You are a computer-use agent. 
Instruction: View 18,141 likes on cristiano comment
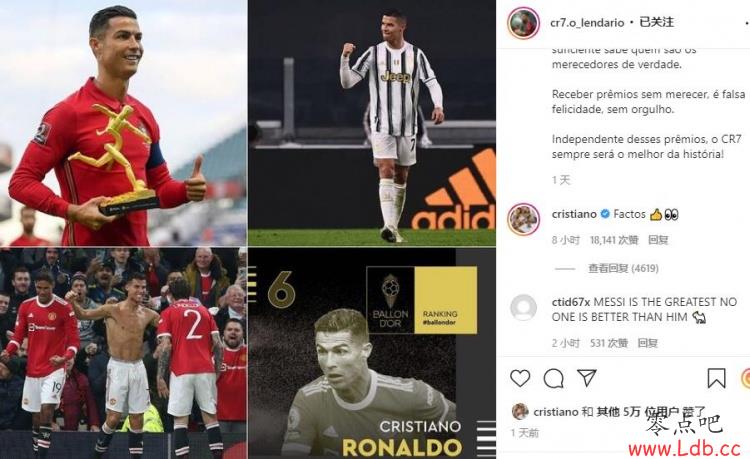[x=614, y=240]
